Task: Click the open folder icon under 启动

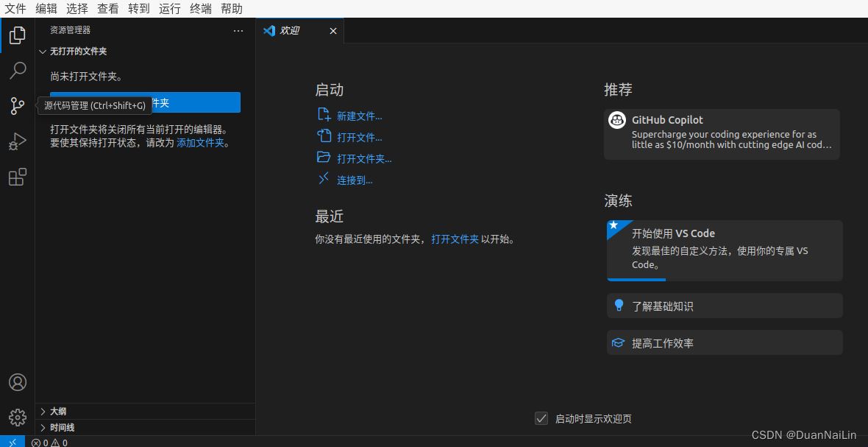Action: tap(324, 158)
